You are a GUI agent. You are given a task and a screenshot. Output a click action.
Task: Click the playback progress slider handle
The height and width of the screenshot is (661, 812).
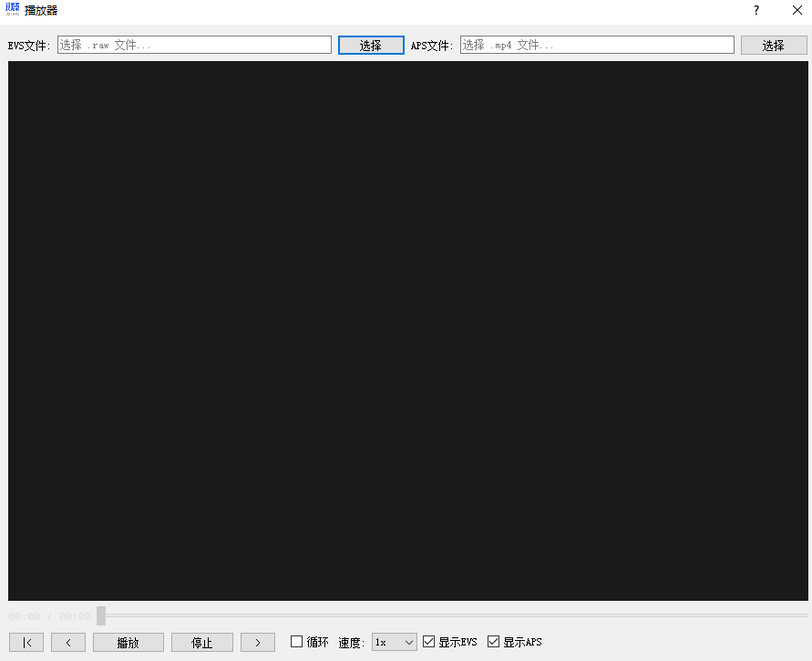click(x=101, y=615)
